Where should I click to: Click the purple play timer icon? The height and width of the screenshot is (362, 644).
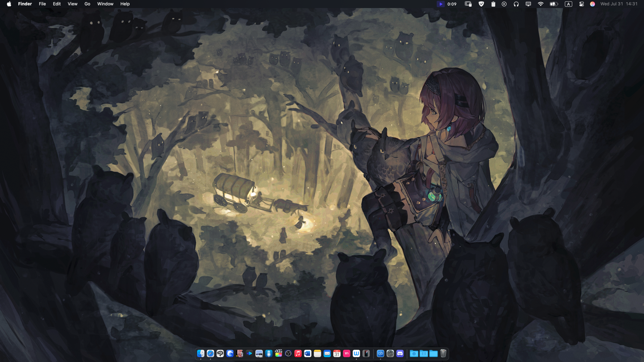[x=440, y=4]
